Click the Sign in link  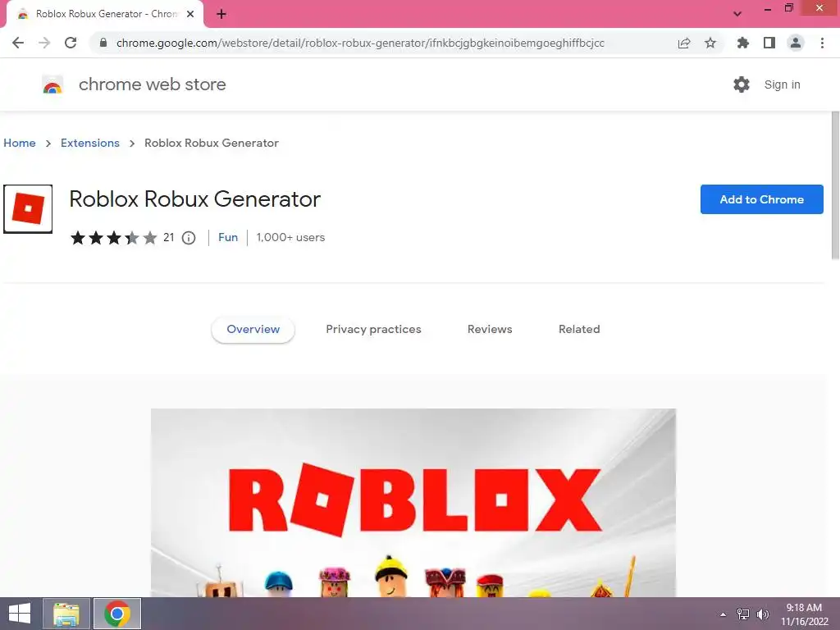(782, 84)
